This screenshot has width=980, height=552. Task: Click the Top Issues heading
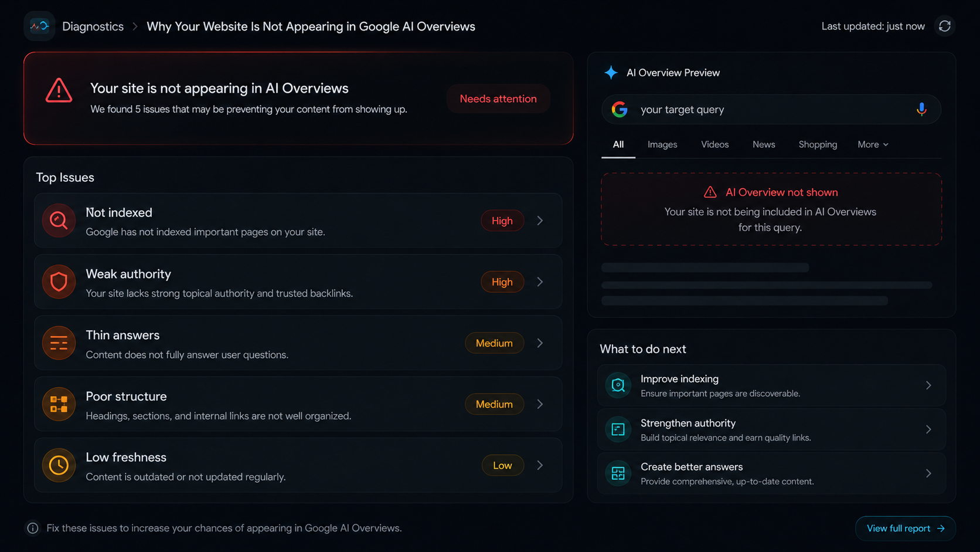[65, 177]
